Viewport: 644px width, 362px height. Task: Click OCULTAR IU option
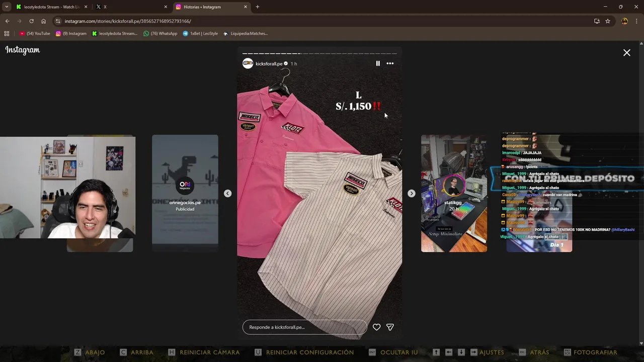click(393, 352)
